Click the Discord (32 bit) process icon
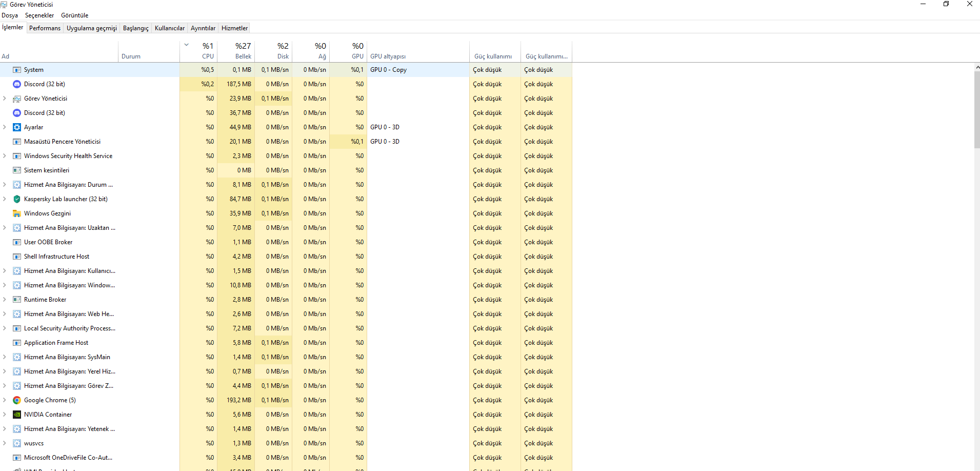980x471 pixels. click(x=17, y=84)
